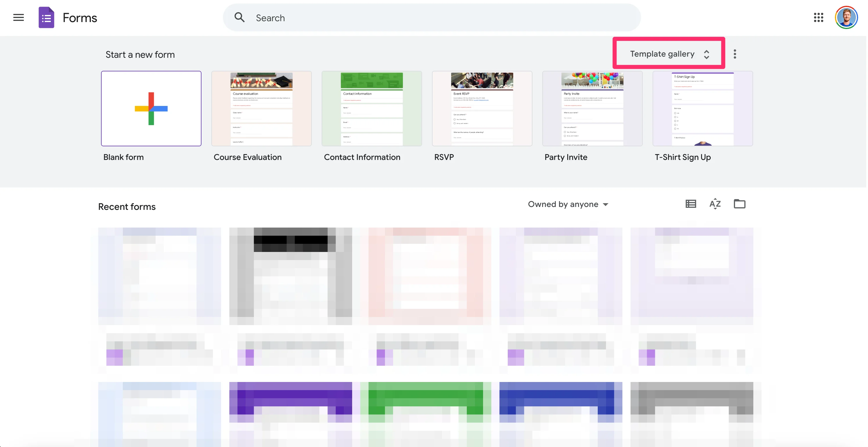Screen dimensions: 868x447
Task: Open the AZ sort options
Action: click(x=715, y=204)
